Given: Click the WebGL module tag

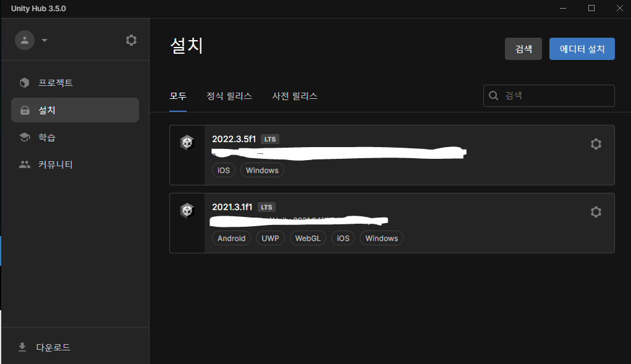Looking at the screenshot, I should [308, 238].
